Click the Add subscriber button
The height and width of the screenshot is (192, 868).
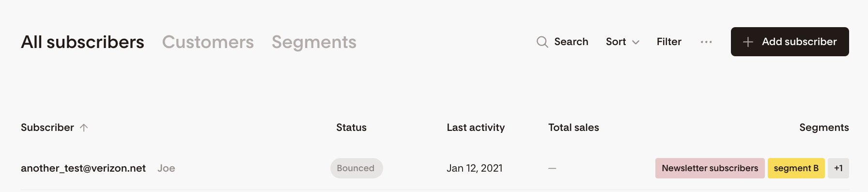pos(790,42)
